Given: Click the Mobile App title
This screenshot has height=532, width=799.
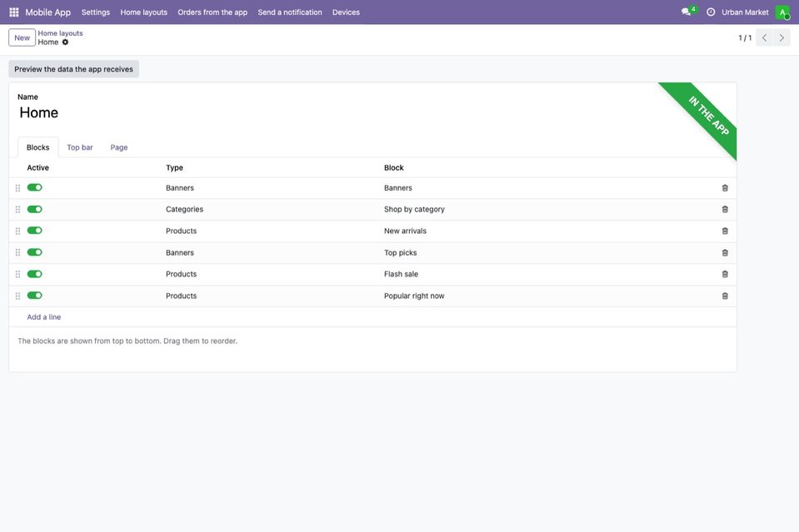Looking at the screenshot, I should click(47, 12).
